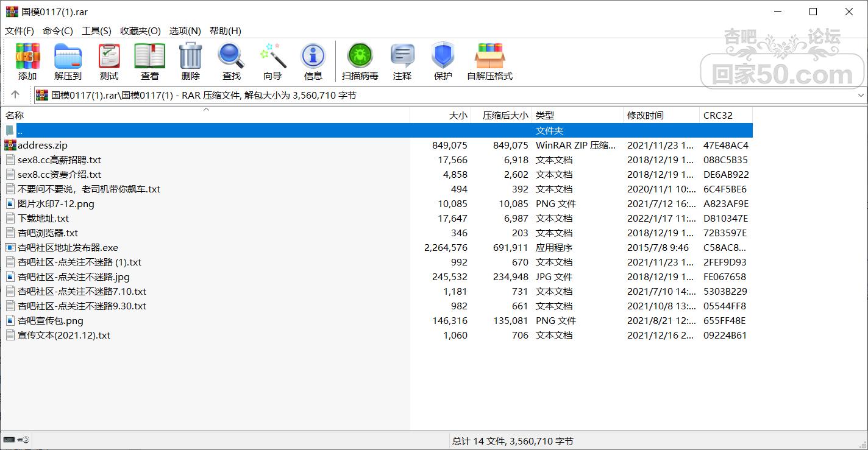Select file 杏吧社区-点关注不迷路7.10.txt
Image resolution: width=868 pixels, height=450 pixels.
point(82,291)
